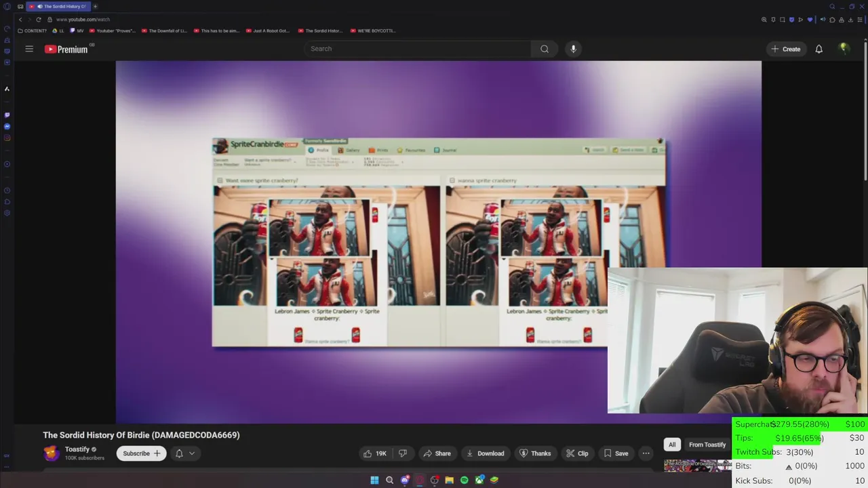Focus the YouTube search field
The height and width of the screenshot is (488, 868).
418,49
